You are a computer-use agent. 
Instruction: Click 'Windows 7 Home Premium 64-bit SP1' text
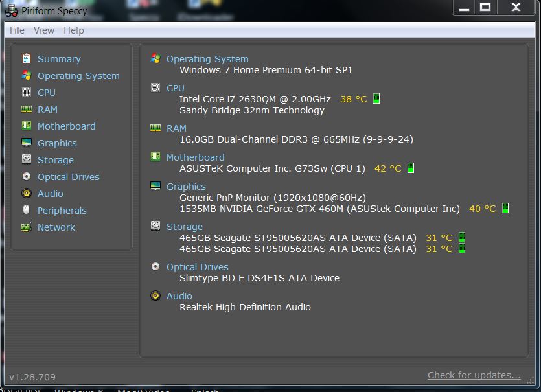266,70
